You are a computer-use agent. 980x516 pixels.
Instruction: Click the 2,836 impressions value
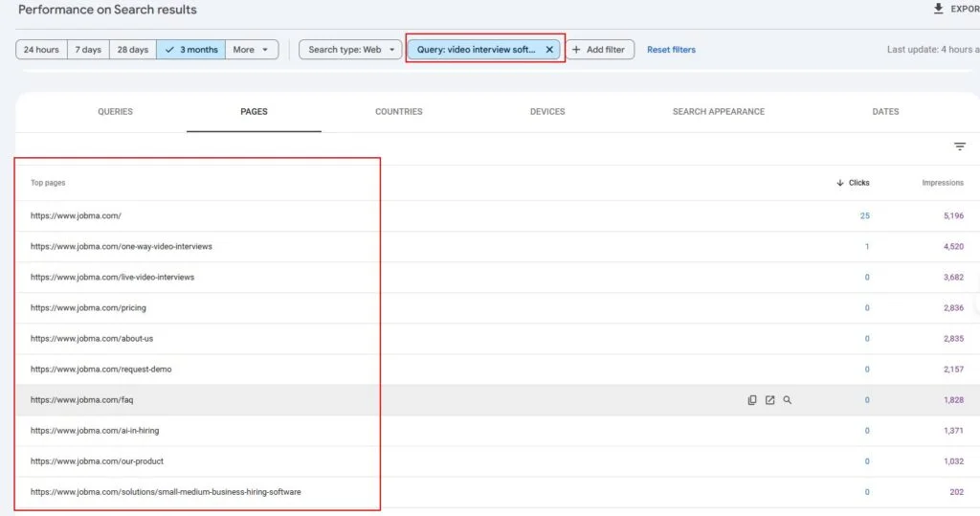coord(954,307)
